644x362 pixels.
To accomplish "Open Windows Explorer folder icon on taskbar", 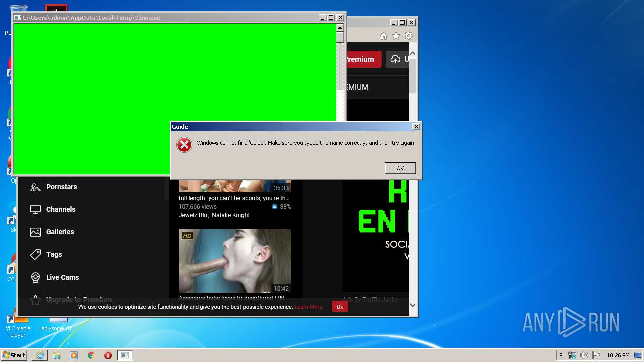I will pos(57,355).
